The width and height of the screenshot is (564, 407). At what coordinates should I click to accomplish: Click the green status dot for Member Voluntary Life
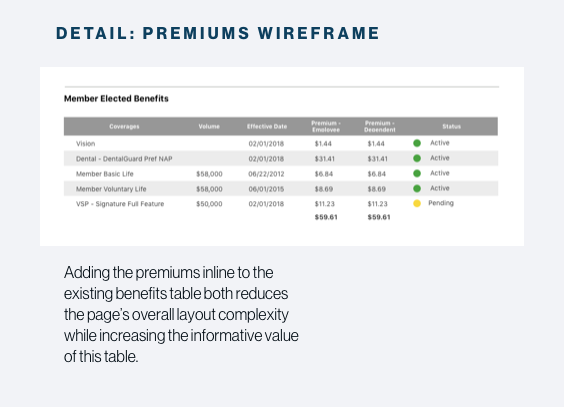pos(417,188)
